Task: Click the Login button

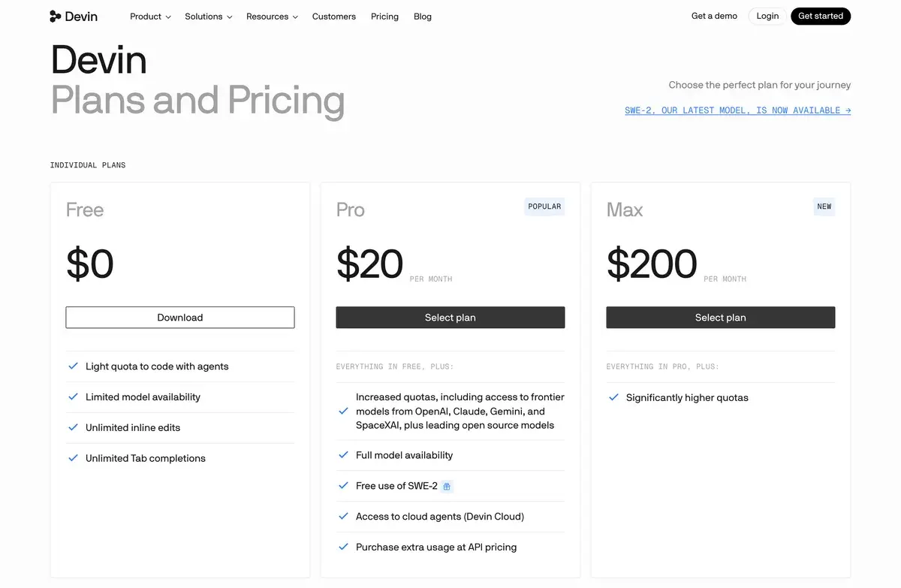Action: (x=767, y=16)
